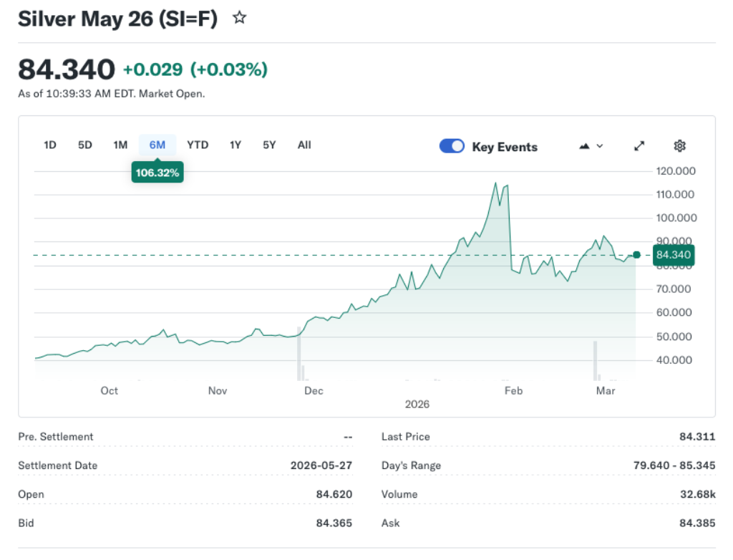Screen dimensions: 733x560
Task: Toggle Key Events off
Action: (x=452, y=145)
